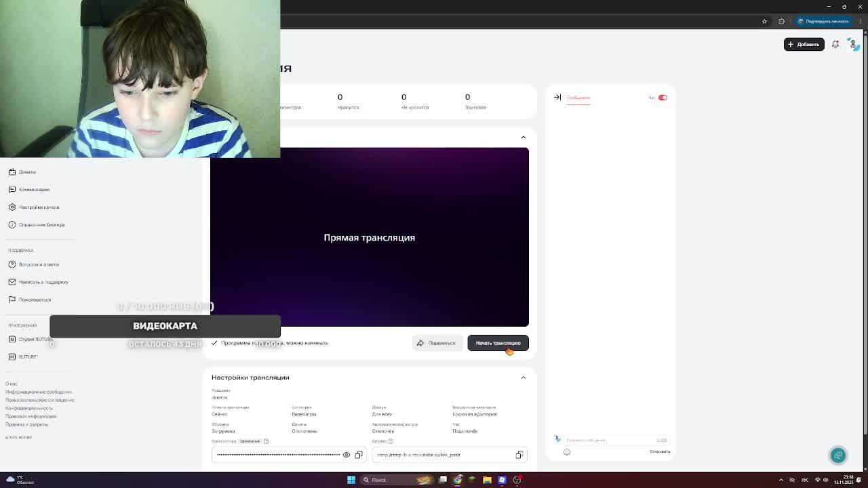Select the Сообщения chat tab

tap(578, 98)
